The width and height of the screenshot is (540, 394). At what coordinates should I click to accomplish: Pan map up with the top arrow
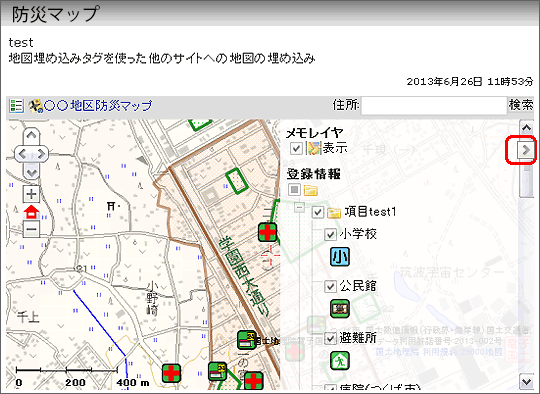click(31, 135)
